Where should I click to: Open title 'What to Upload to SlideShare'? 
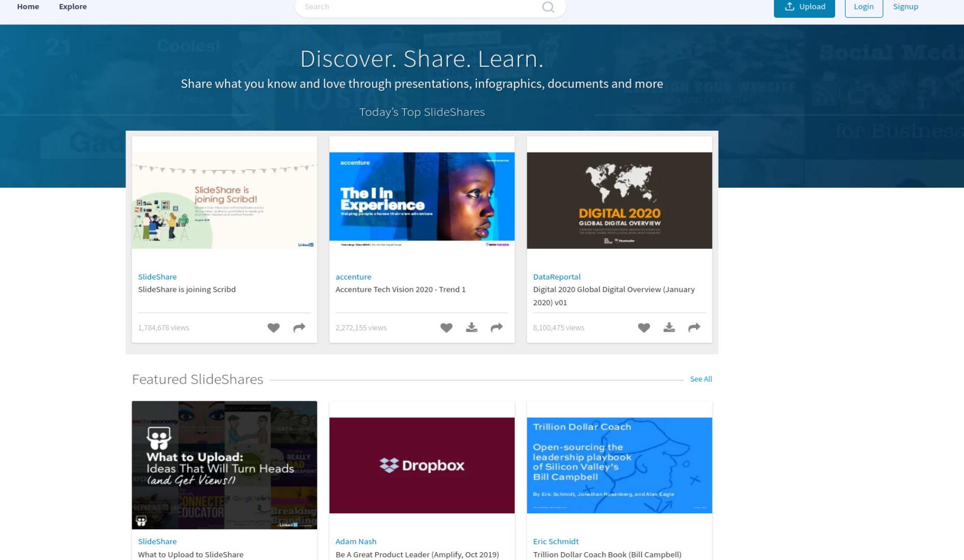[x=190, y=554]
